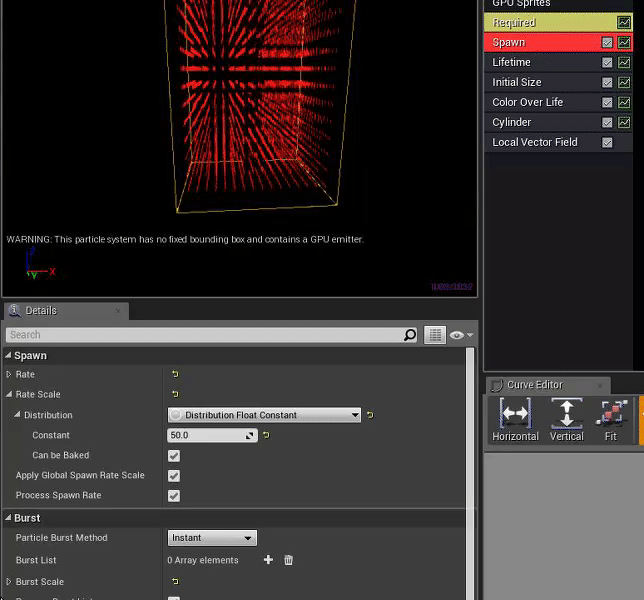Open curve graph icon for Lifetime module

coord(624,62)
